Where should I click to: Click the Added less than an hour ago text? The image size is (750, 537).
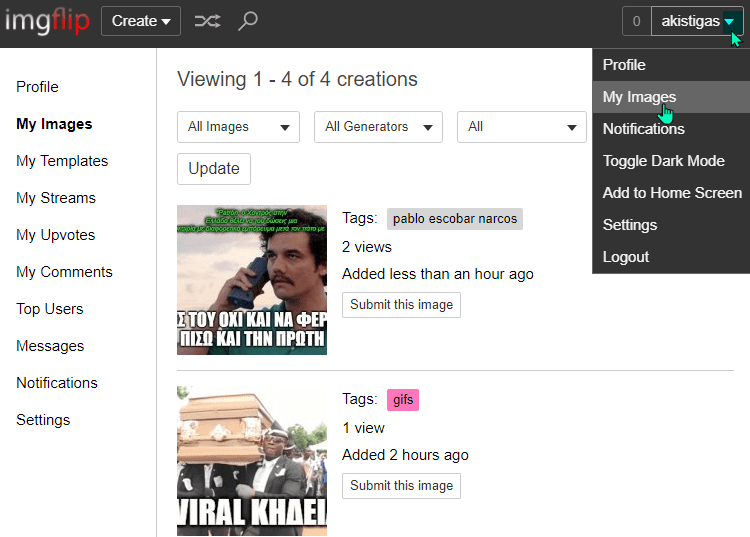pos(438,274)
